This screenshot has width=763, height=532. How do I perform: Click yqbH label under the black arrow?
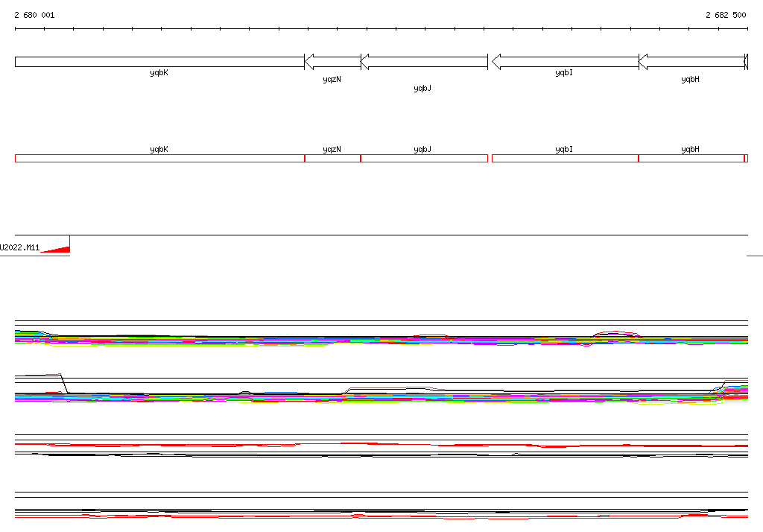pyautogui.click(x=691, y=79)
